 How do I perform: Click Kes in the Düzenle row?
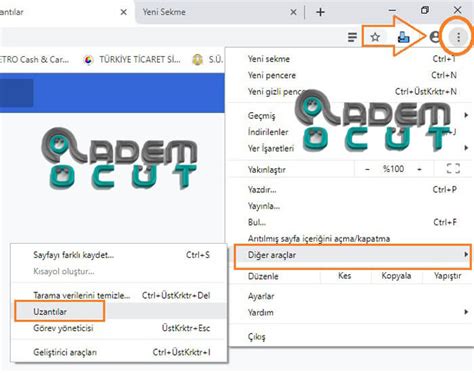coord(345,276)
